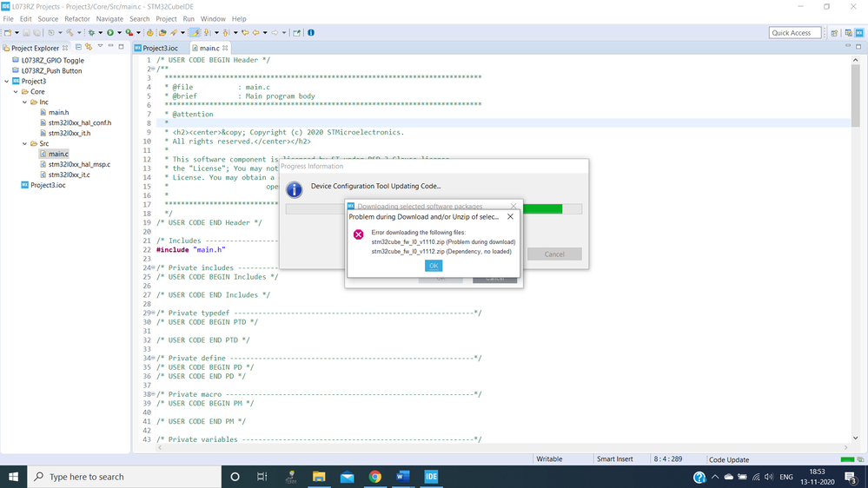This screenshot has height=488, width=868.
Task: Collapse all in Project Explorer
Action: (78, 47)
